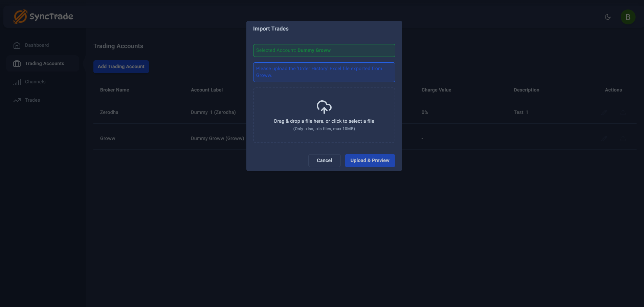This screenshot has height=307, width=644.
Task: Click the edit pencil icon for Groww row
Action: pos(604,139)
